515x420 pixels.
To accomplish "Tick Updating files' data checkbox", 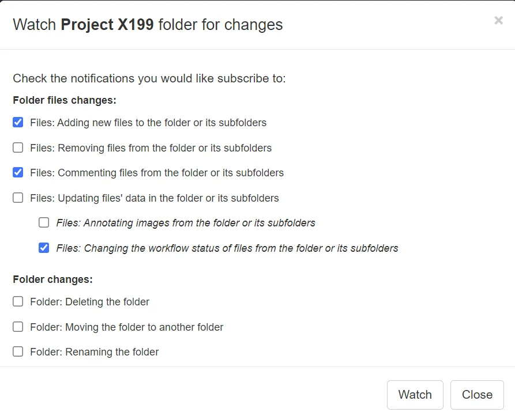I will click(18, 198).
